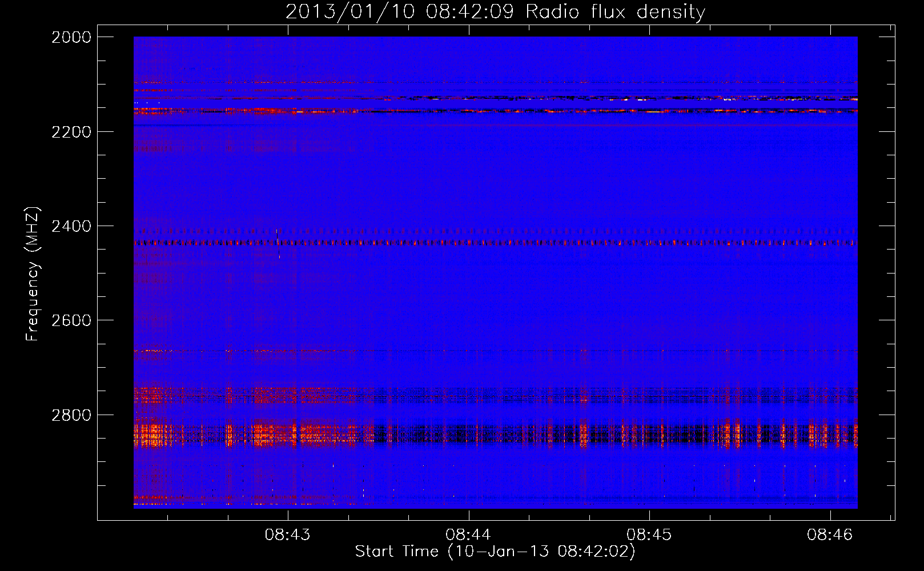
Task: Click the '08:45' time axis label
Action: [649, 534]
